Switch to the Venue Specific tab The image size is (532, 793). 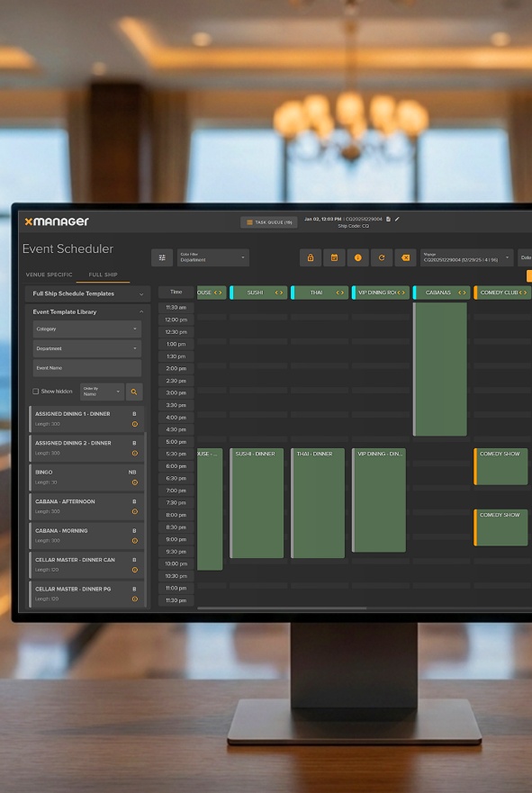click(x=49, y=275)
